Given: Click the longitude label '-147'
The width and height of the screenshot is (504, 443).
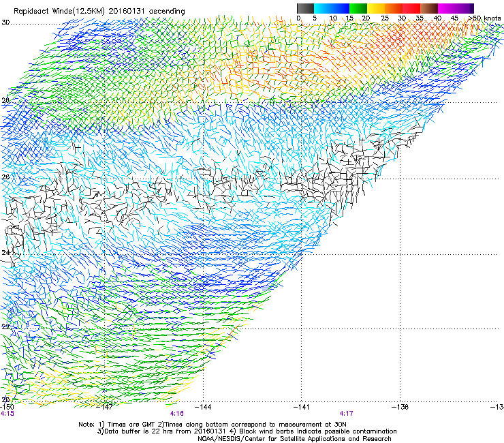Looking at the screenshot, I should click(105, 407).
